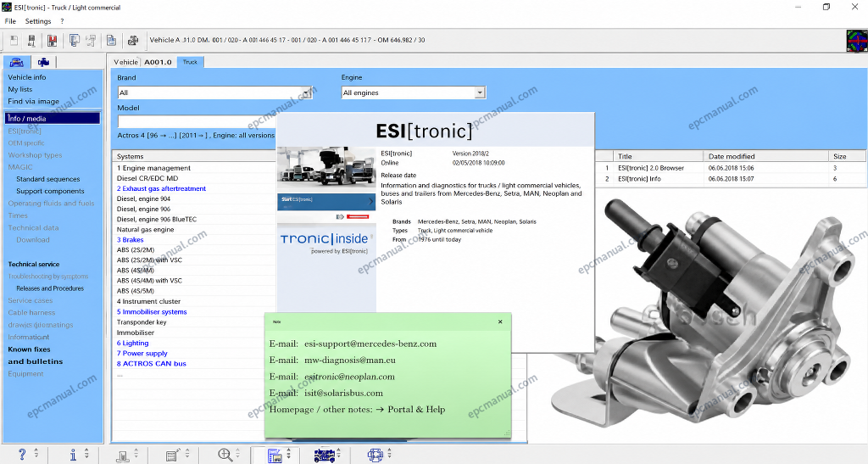Viewport: 868px width, 464px height.
Task: Open the ? help menu
Action: (62, 21)
